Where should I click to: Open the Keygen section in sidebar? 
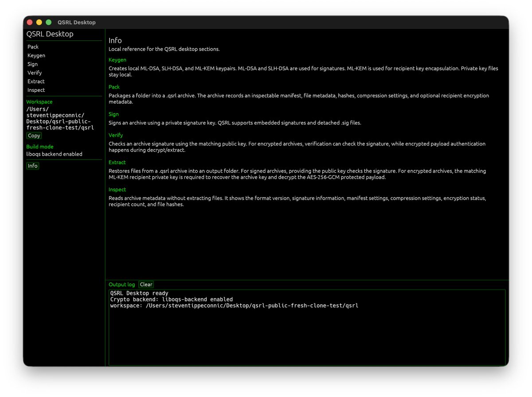pyautogui.click(x=36, y=55)
